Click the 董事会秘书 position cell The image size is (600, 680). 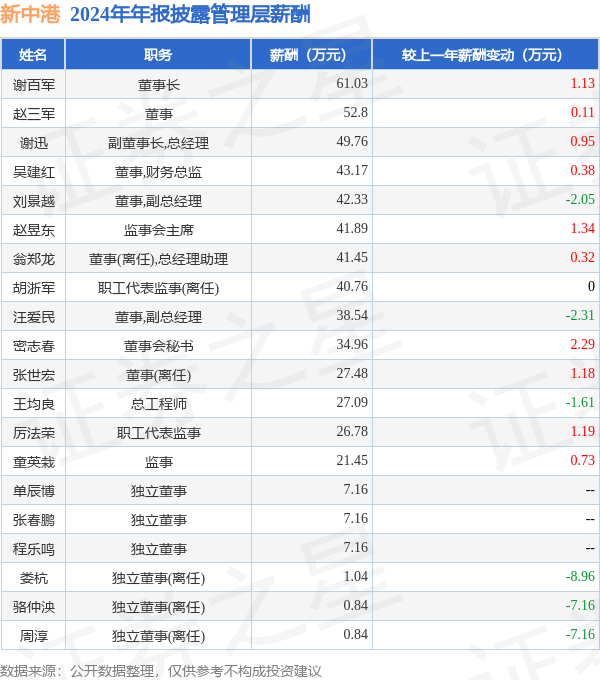[159, 346]
